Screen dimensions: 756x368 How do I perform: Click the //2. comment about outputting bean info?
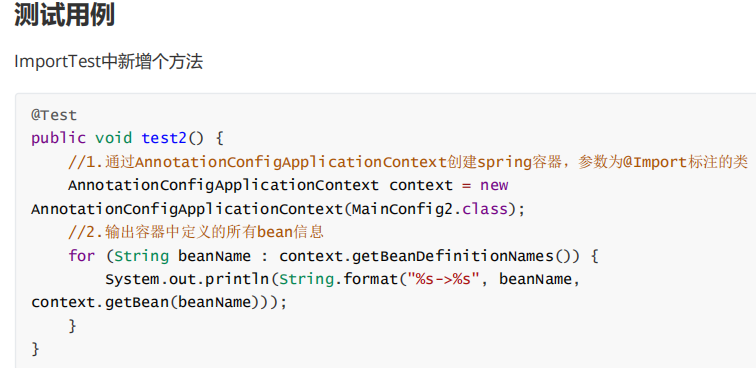(196, 232)
